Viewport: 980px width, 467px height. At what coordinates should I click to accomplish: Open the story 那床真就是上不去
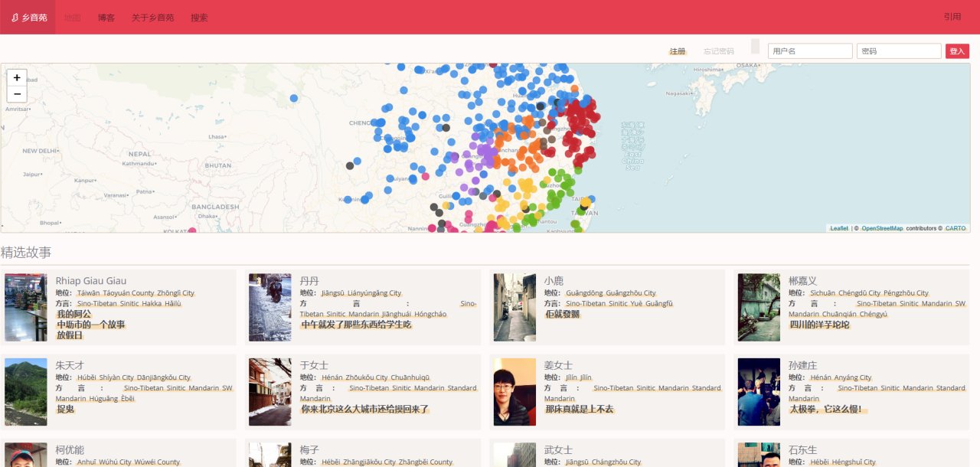[579, 410]
